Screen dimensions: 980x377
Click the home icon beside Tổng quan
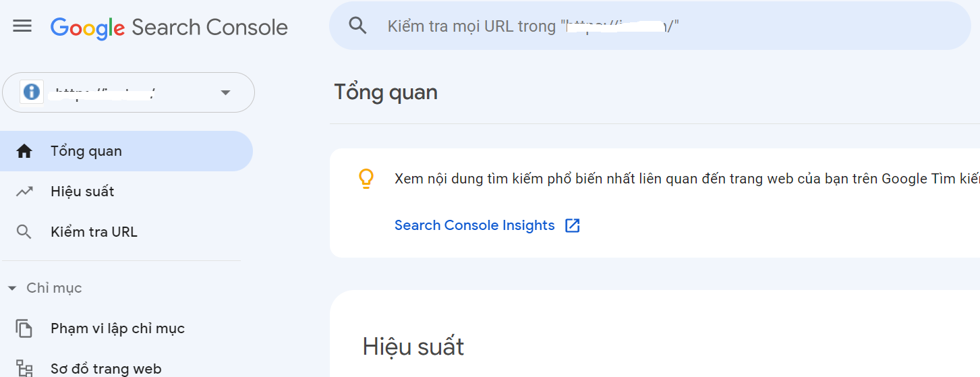click(x=24, y=151)
